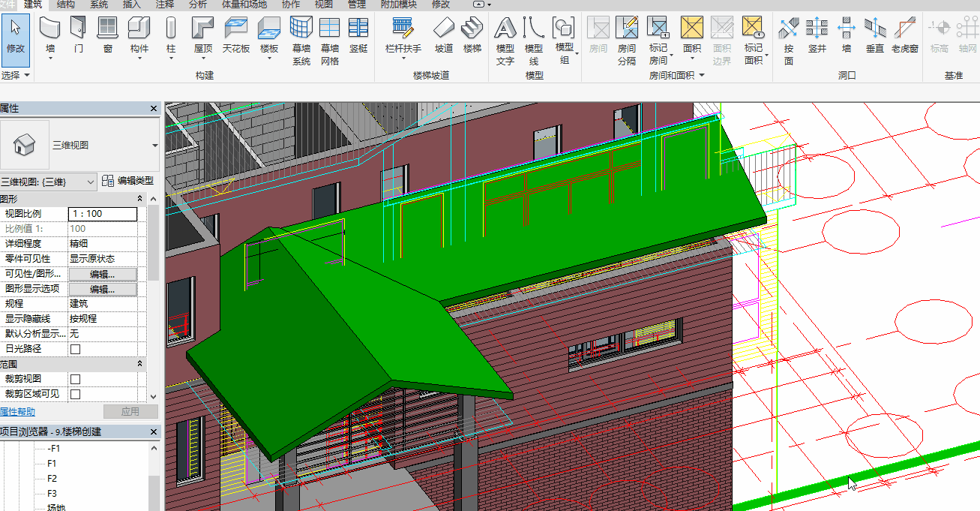Click the 栏杆扶手 (Railing) tool icon

click(x=403, y=28)
